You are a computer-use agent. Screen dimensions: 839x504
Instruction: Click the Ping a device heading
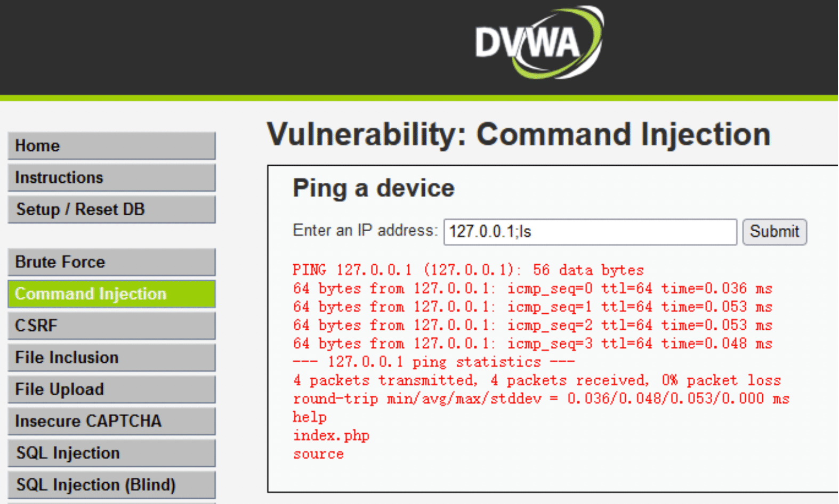(374, 189)
